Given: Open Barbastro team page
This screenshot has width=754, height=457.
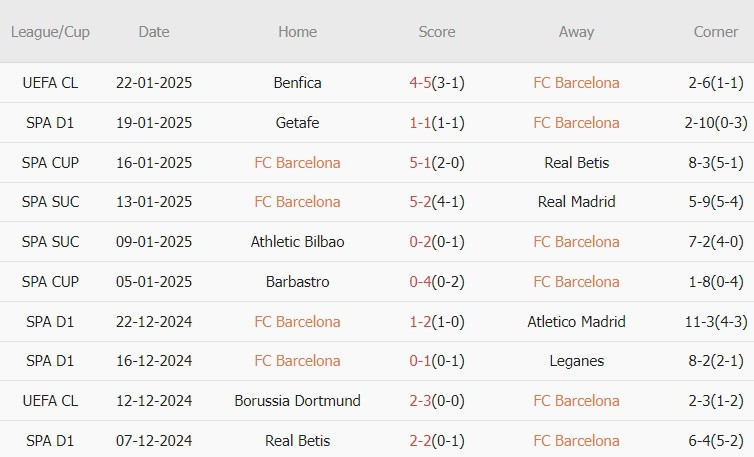Looking at the screenshot, I should 297,281.
